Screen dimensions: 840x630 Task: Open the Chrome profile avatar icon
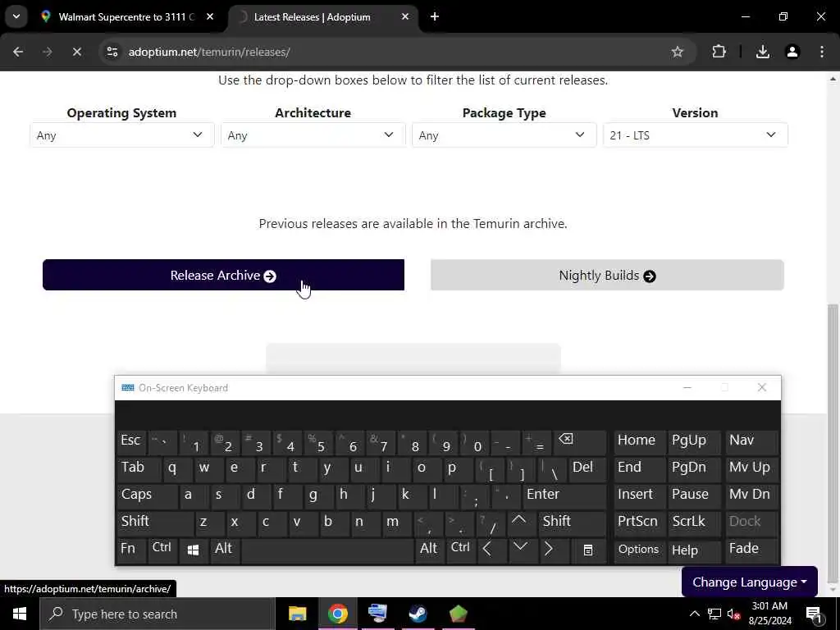point(792,52)
